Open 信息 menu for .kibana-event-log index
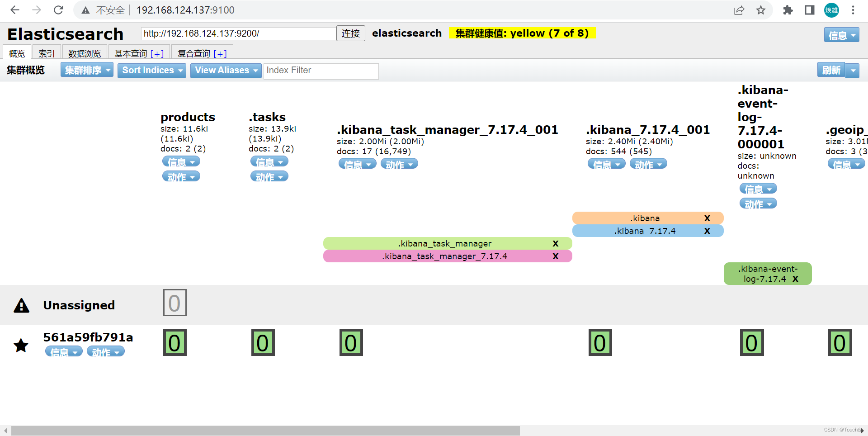868x436 pixels. (x=758, y=188)
